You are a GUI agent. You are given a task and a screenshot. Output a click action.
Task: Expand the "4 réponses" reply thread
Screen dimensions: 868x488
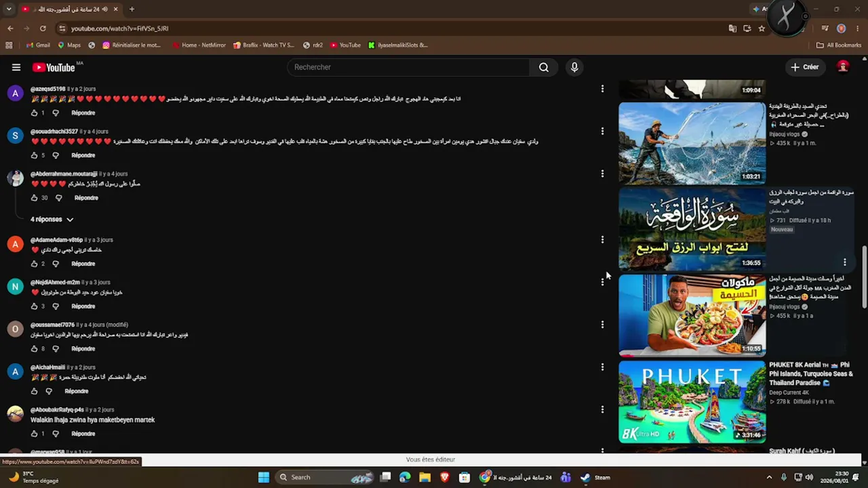pyautogui.click(x=52, y=220)
